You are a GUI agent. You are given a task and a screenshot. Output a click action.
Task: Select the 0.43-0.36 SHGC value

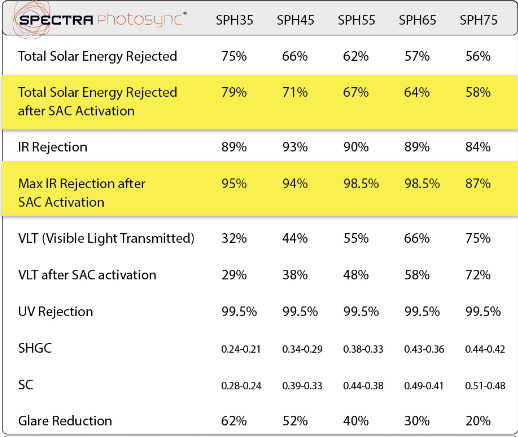[x=424, y=349]
